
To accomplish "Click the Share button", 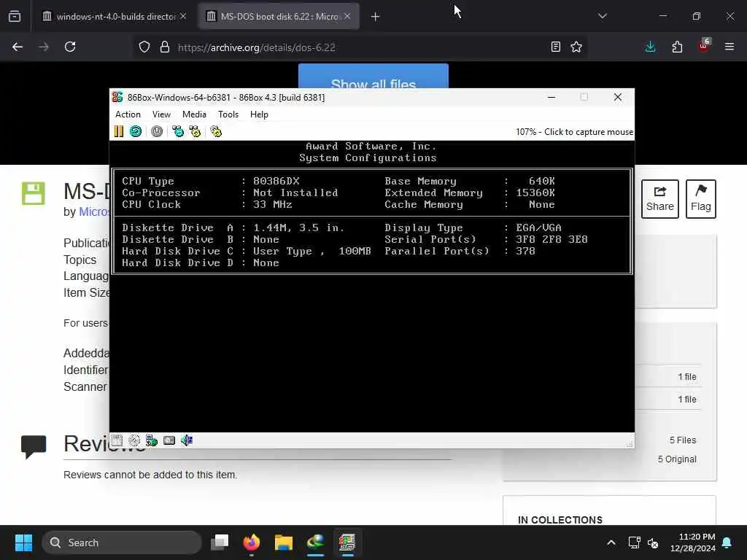I will [x=659, y=199].
